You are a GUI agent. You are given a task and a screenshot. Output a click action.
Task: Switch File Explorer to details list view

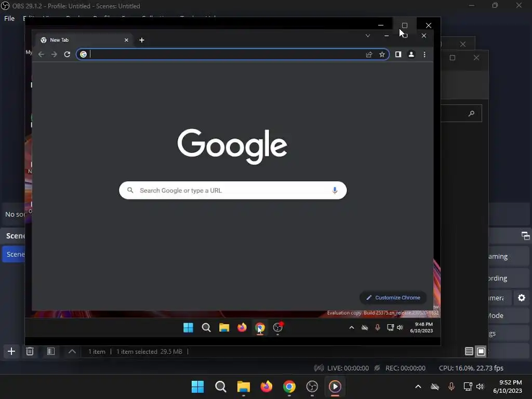click(469, 352)
